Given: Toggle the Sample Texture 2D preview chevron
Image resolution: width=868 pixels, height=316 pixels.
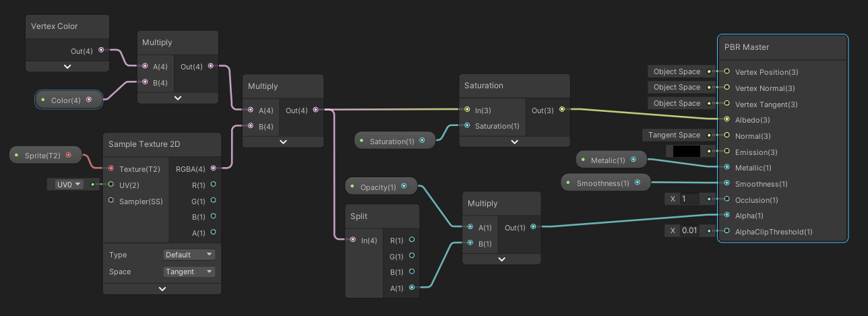Looking at the screenshot, I should point(162,288).
